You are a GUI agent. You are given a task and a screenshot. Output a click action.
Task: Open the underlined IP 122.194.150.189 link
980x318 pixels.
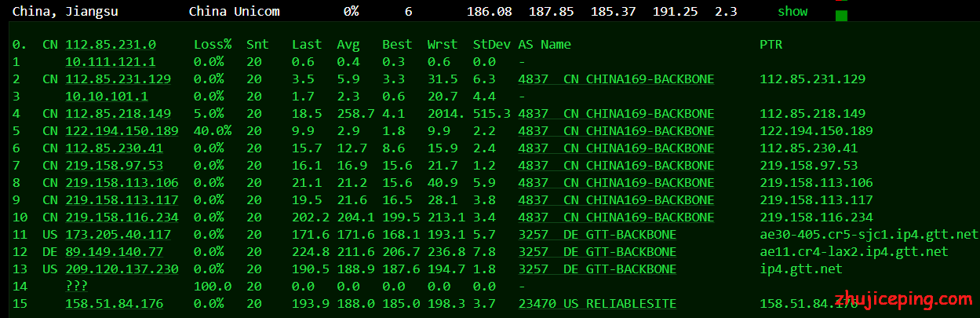[x=122, y=131]
